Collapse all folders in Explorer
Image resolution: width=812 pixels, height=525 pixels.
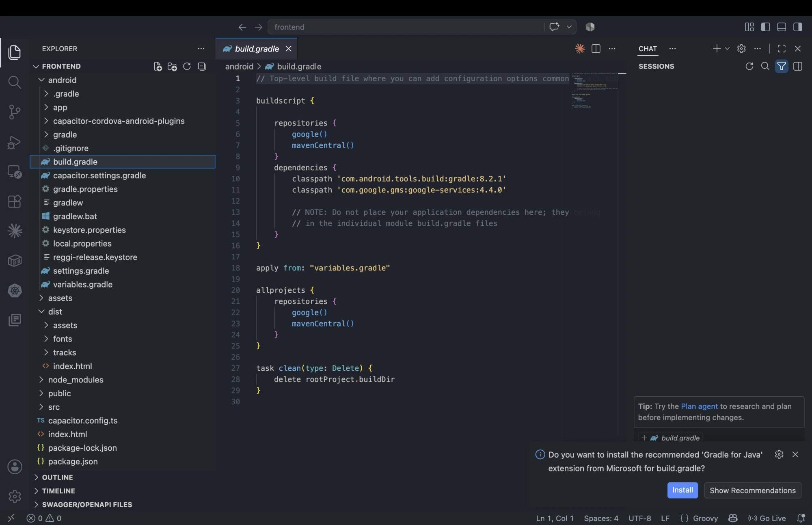click(x=202, y=66)
